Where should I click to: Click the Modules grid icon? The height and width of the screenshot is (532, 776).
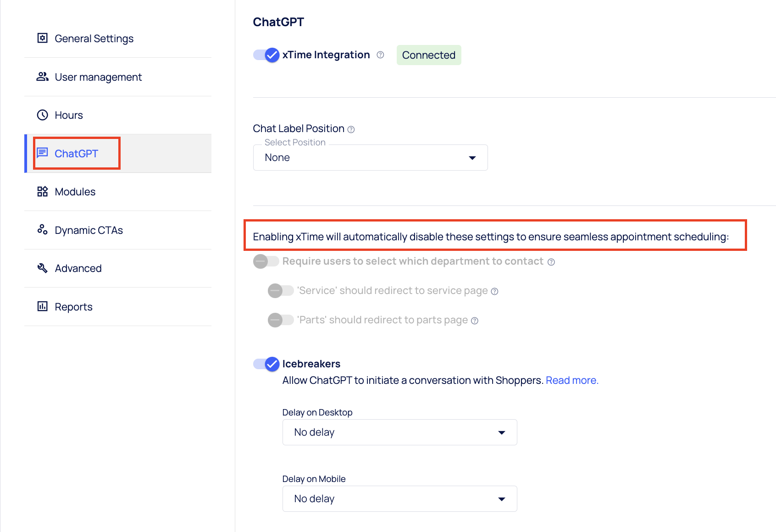[43, 191]
